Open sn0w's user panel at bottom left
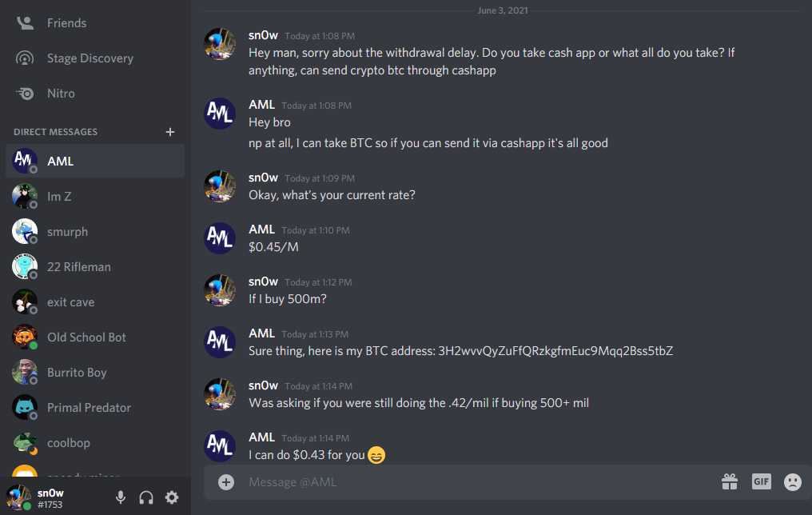 tap(50, 497)
